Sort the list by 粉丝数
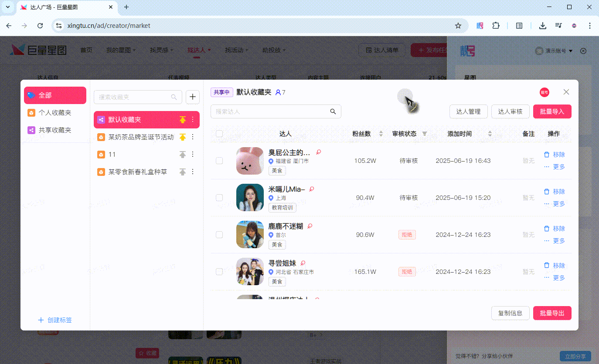Viewport: 599px width, 364px height. (381, 134)
